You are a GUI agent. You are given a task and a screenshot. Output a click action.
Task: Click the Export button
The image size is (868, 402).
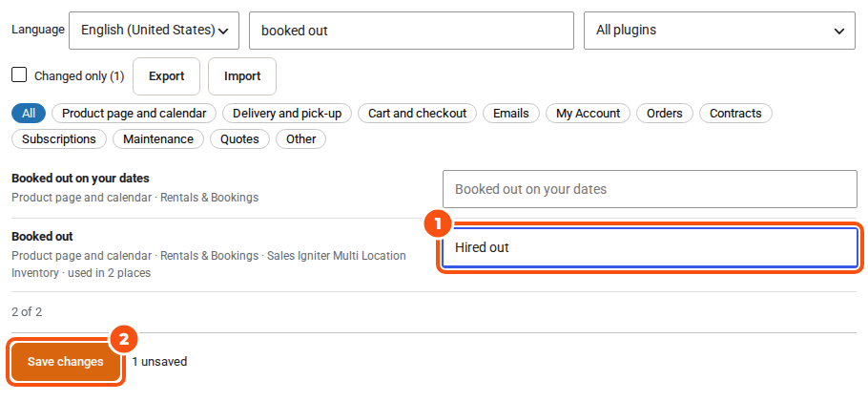[166, 76]
